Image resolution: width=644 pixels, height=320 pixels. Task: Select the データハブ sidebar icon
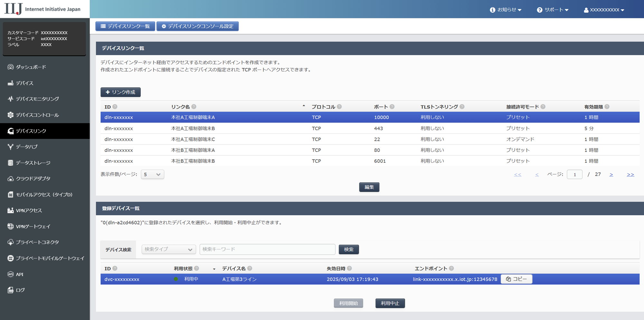coord(11,147)
